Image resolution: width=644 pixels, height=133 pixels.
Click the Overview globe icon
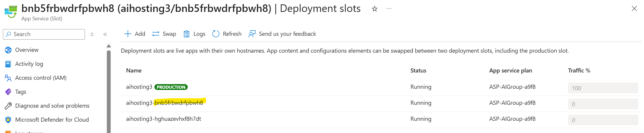[x=8, y=50]
